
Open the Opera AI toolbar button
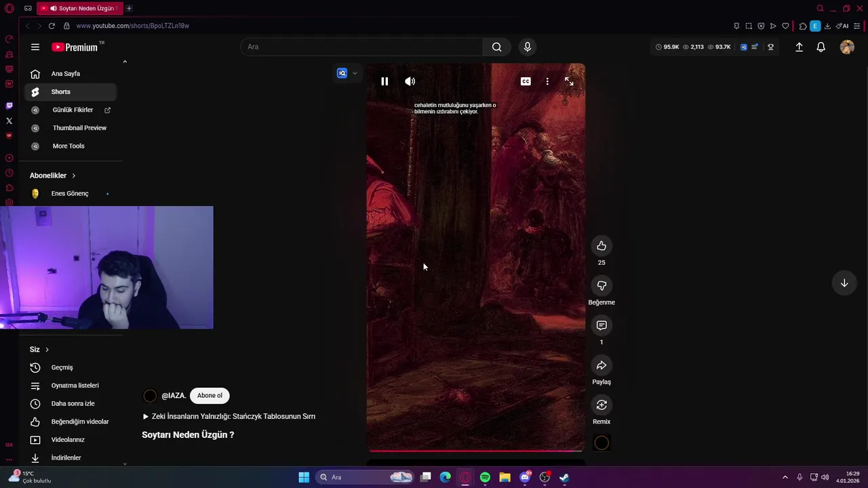point(842,26)
